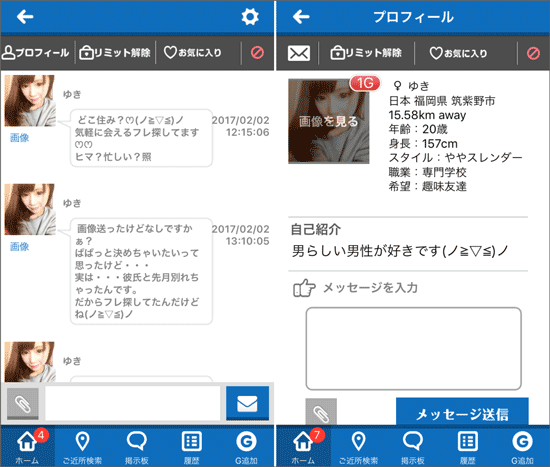Screen dimensions: 550x467
Task: Open ゆき avatar beside 13:10:05 message
Action: [30, 209]
